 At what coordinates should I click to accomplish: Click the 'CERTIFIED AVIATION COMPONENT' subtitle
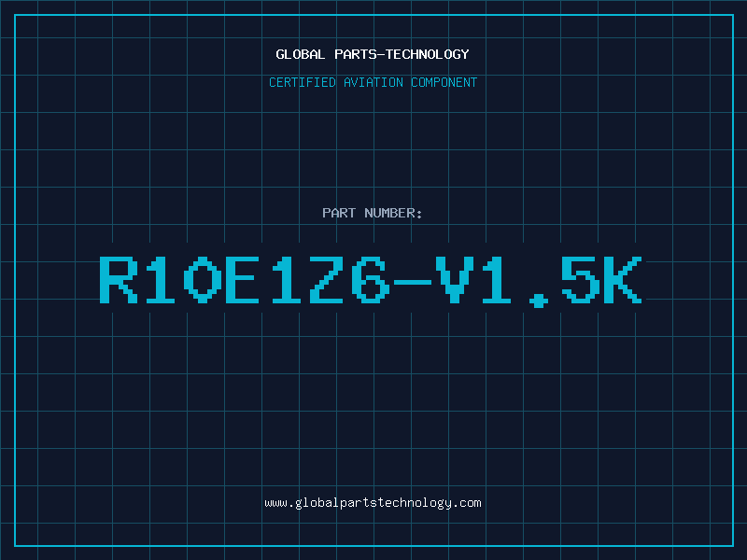(373, 82)
